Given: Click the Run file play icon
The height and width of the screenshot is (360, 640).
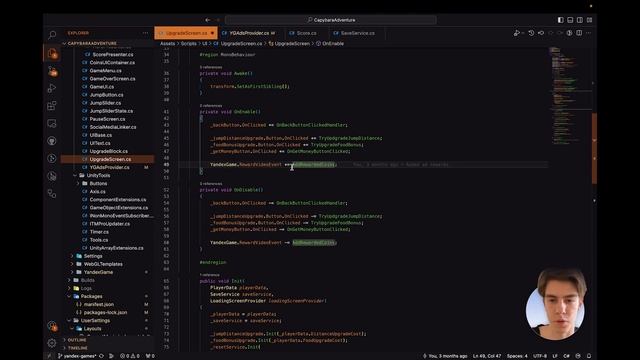Looking at the screenshot, I should point(516,33).
